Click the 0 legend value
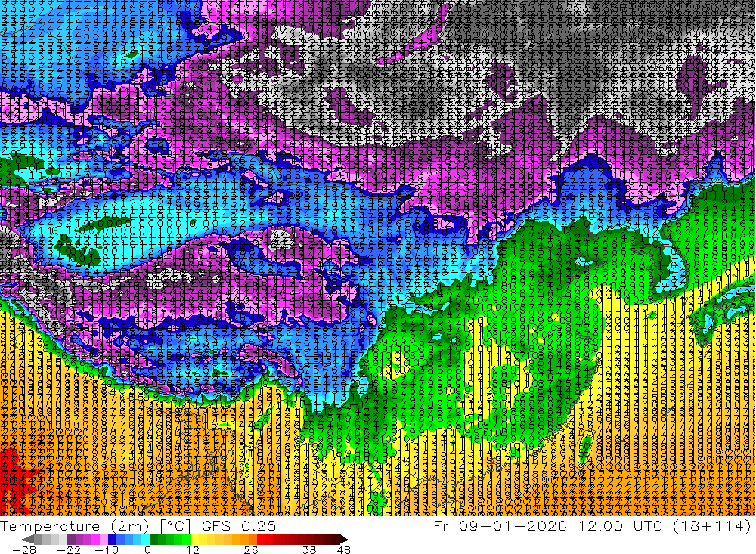Image resolution: width=756 pixels, height=554 pixels. click(148, 550)
